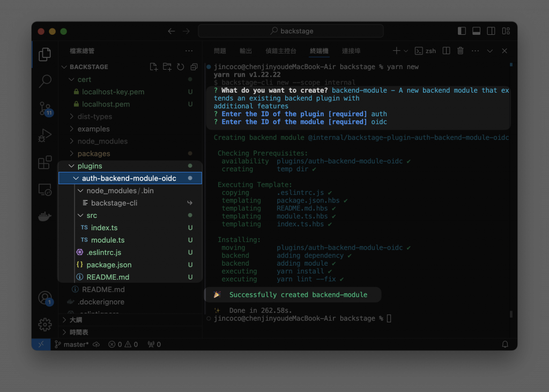Screen dimensions: 549x392
Task: Toggle the secondary sidebar layout button
Action: [491, 31]
